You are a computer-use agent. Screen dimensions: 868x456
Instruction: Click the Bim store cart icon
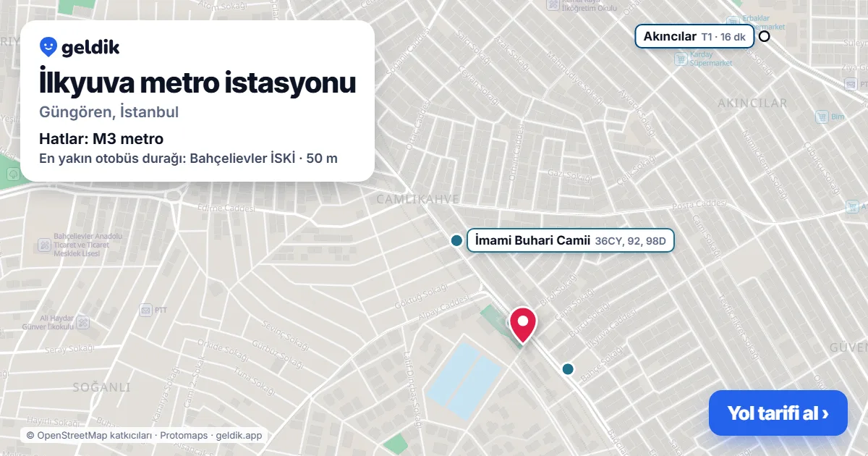[822, 117]
